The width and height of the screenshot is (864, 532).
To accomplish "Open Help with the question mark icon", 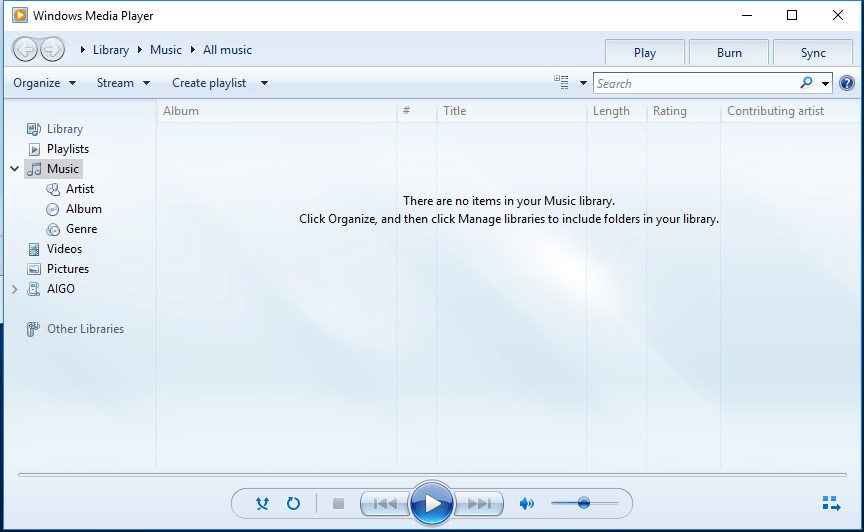I will click(847, 83).
